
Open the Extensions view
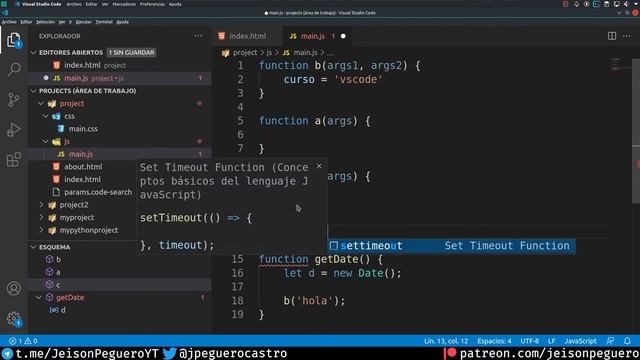tap(13, 160)
